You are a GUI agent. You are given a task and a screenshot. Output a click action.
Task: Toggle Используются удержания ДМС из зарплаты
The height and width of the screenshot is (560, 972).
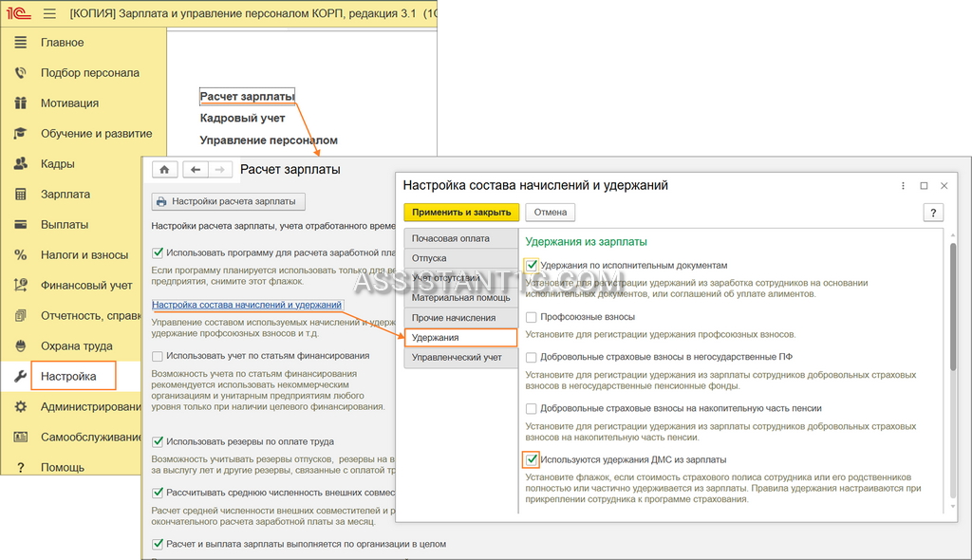(532, 459)
